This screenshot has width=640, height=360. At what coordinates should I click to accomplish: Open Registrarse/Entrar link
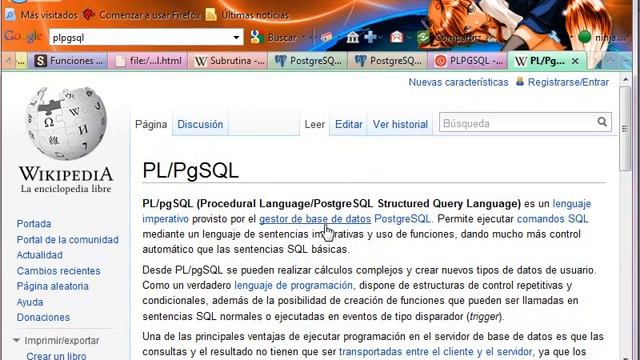pos(568,82)
